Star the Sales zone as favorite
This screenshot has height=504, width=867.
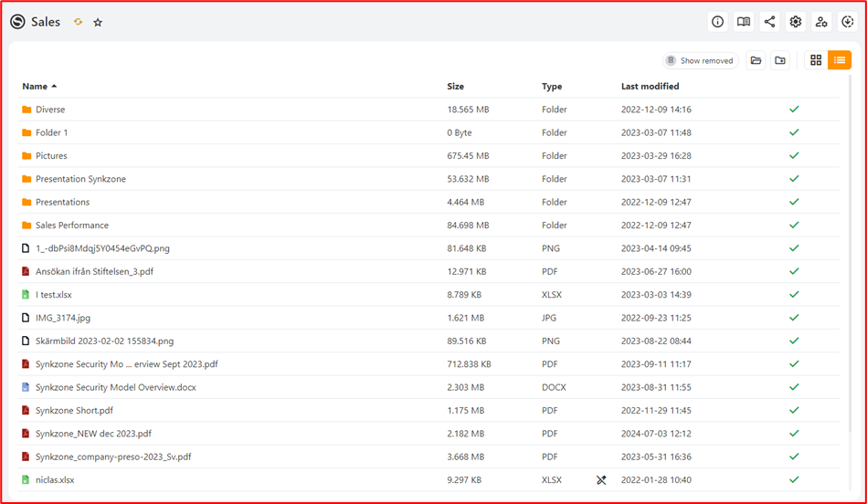[x=98, y=22]
